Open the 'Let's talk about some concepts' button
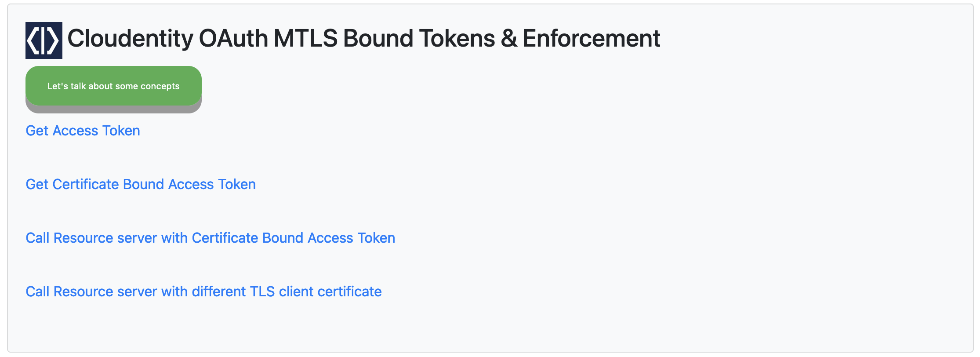The height and width of the screenshot is (357, 980). [x=113, y=86]
